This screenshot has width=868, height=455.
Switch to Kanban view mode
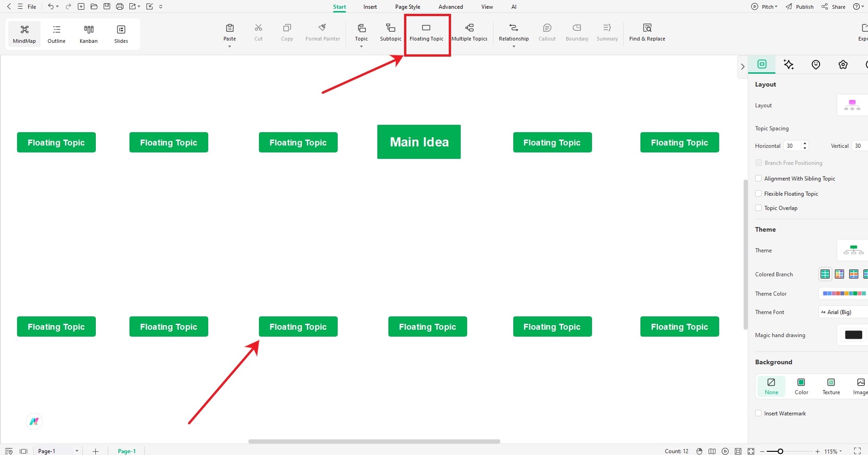(88, 34)
